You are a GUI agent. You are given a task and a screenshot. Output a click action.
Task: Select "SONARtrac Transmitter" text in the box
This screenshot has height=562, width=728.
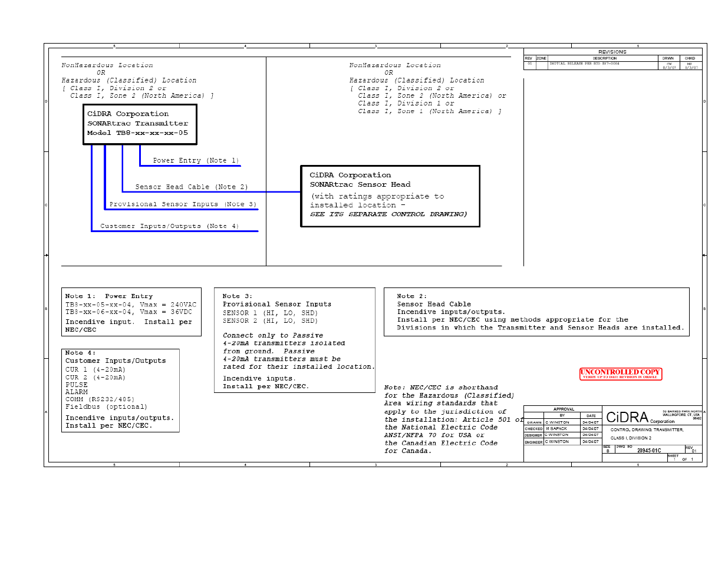(x=138, y=124)
